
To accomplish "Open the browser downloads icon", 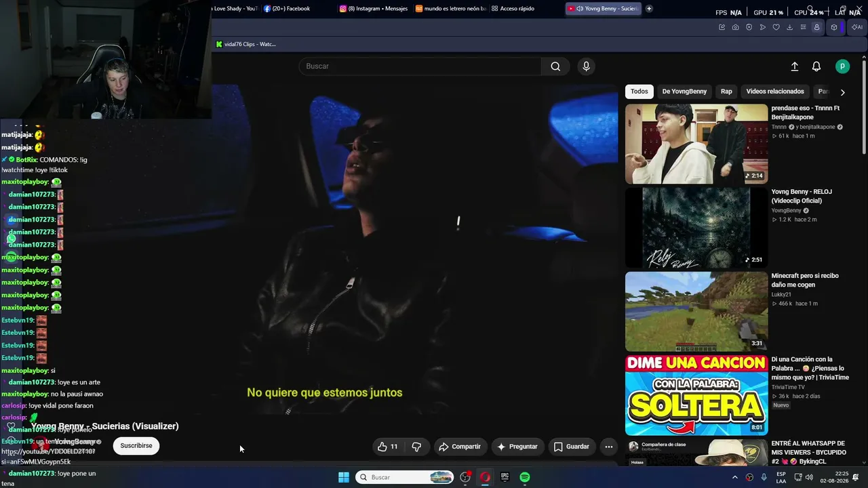I will pyautogui.click(x=790, y=27).
